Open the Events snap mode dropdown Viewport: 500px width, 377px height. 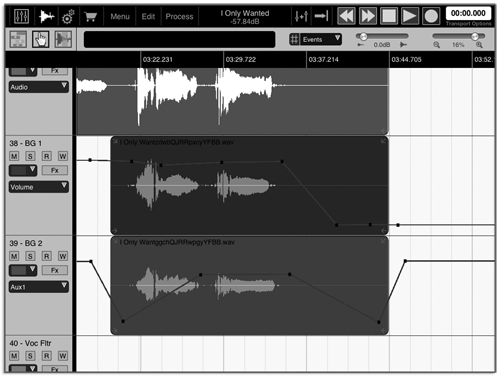click(x=320, y=39)
